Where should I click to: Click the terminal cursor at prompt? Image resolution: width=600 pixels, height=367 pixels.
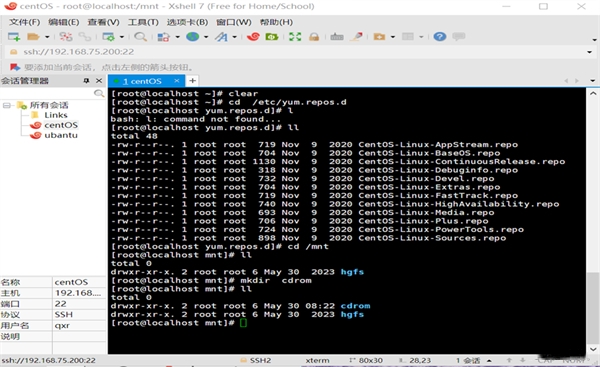click(x=243, y=323)
